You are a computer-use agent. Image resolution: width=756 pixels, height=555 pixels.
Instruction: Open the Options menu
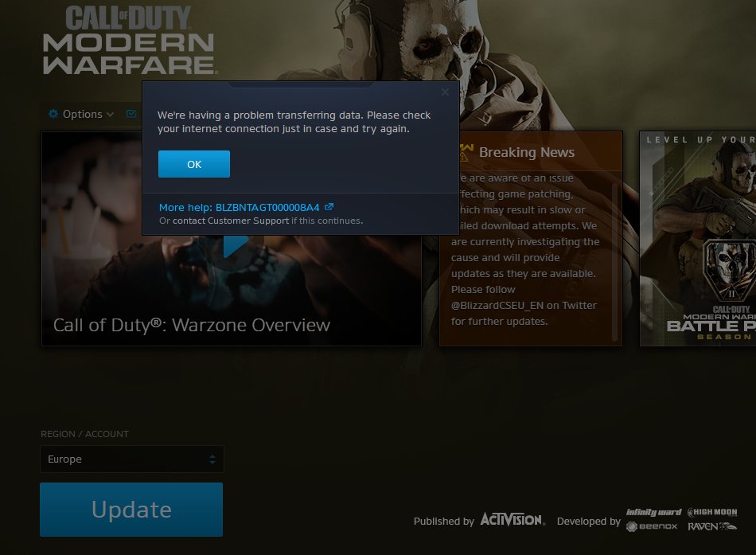(x=81, y=115)
